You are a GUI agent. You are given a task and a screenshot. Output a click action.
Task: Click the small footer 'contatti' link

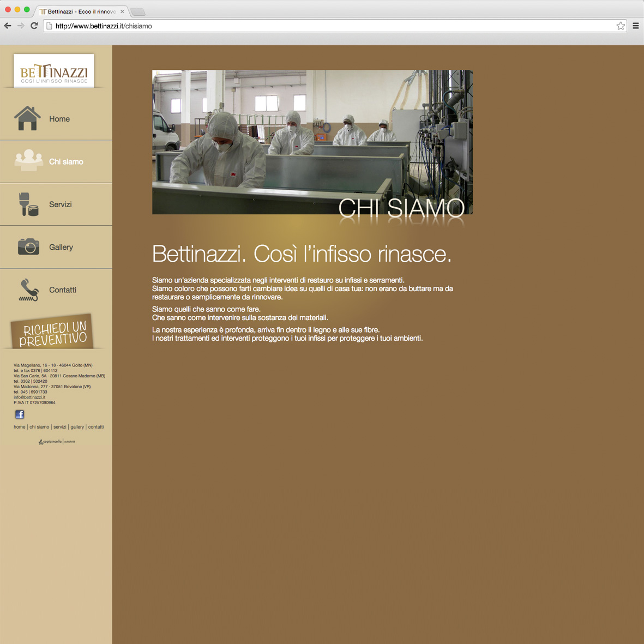coord(95,427)
